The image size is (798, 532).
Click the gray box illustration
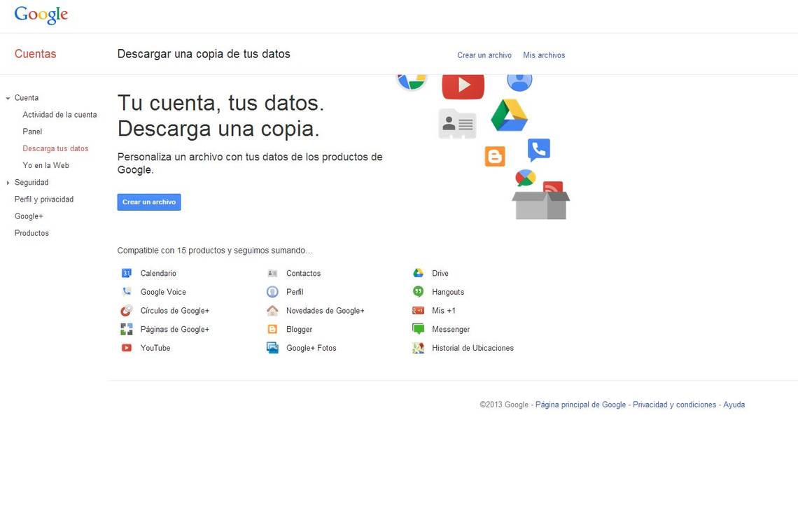pos(541,206)
